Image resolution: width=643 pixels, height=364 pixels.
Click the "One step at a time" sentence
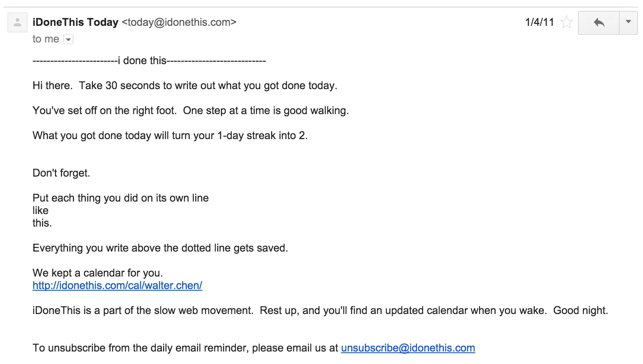point(266,111)
